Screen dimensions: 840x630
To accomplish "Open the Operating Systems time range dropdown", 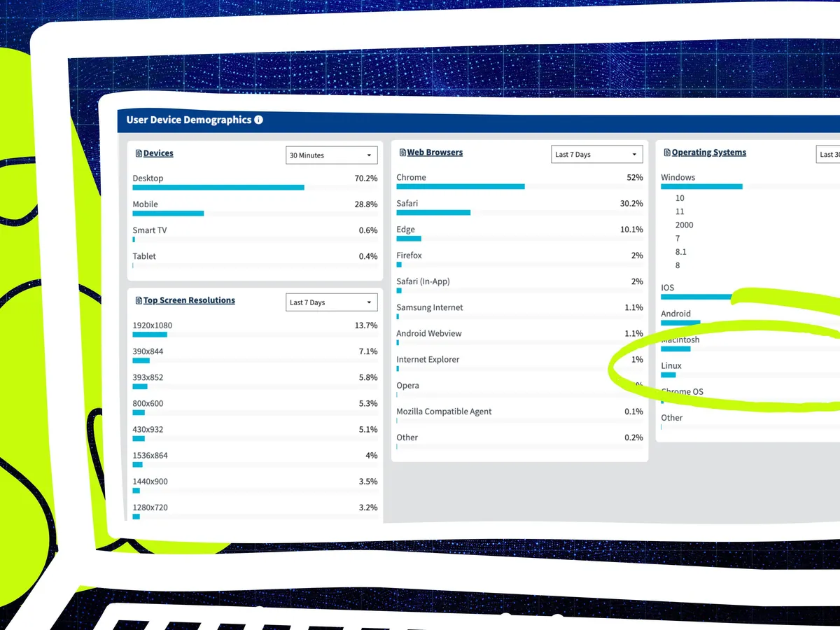I will click(x=828, y=155).
